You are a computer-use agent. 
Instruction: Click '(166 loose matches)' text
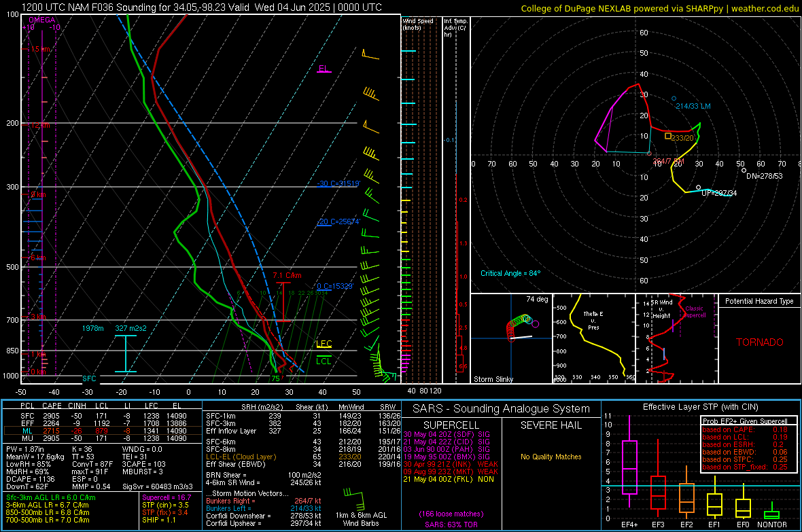451,514
